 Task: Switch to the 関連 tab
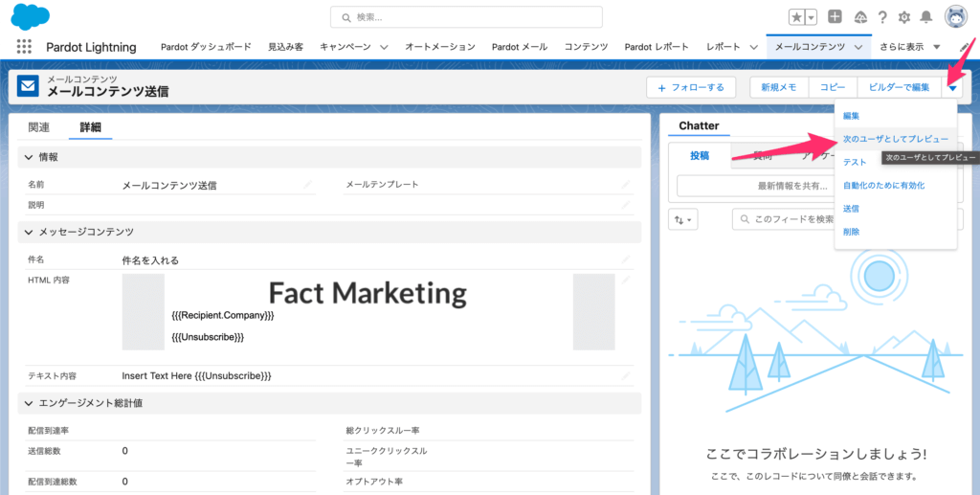tap(38, 127)
